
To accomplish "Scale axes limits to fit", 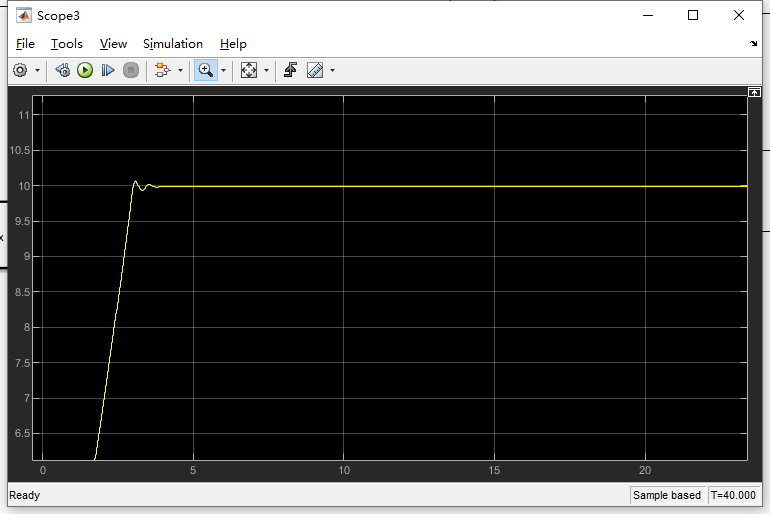I will click(x=248, y=70).
